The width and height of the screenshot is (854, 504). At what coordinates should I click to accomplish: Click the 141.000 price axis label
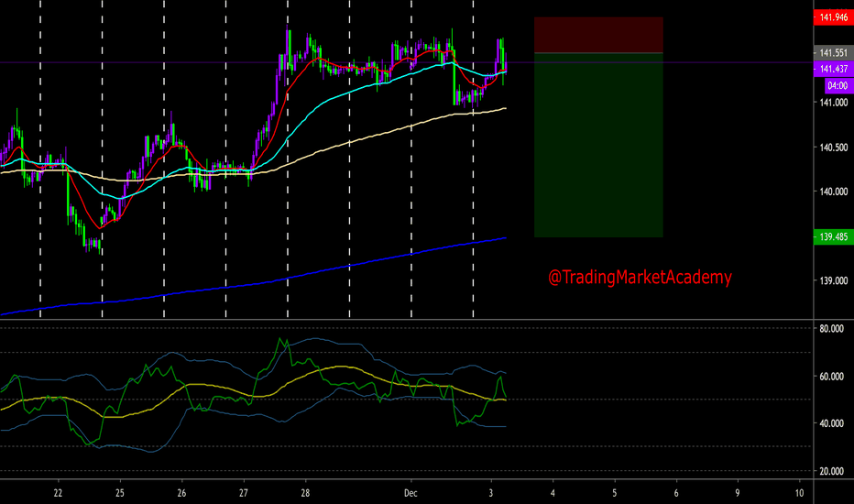click(x=833, y=103)
